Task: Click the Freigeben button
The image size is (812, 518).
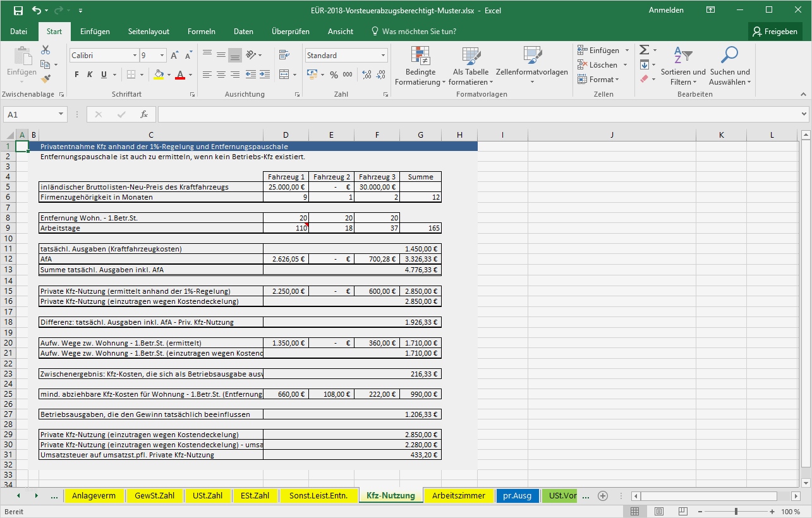Action: tap(775, 31)
